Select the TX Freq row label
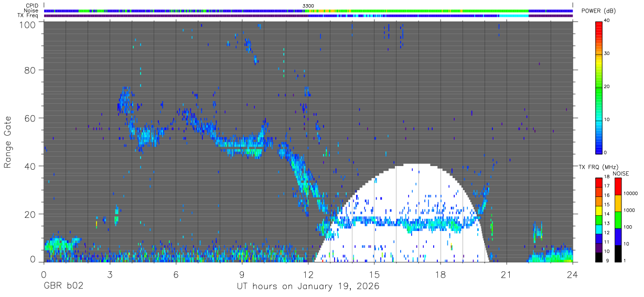The width and height of the screenshot is (644, 297). pyautogui.click(x=29, y=16)
